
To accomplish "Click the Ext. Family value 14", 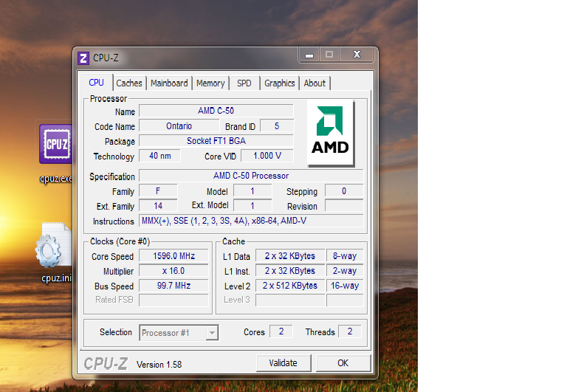I will [x=158, y=206].
